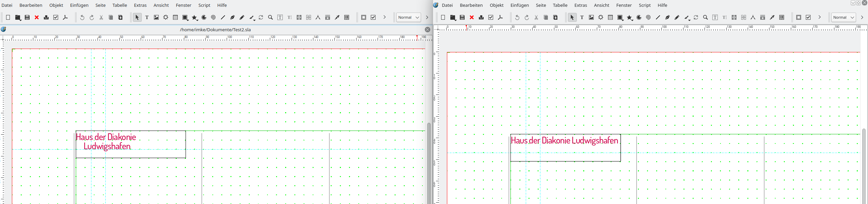This screenshot has width=868, height=204.
Task: Select the Image Frame tool in right window
Action: pyautogui.click(x=591, y=17)
